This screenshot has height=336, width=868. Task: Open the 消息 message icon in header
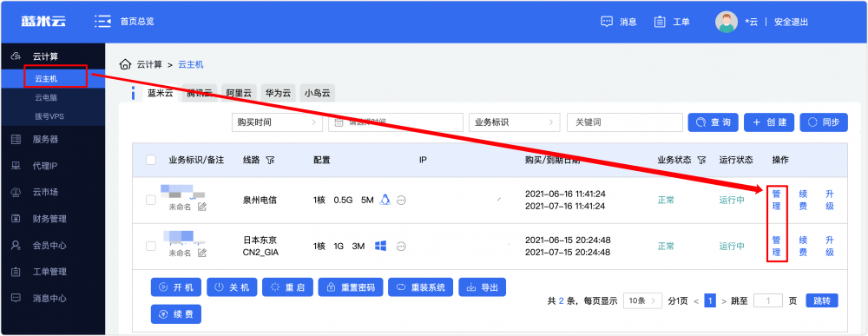tap(607, 22)
